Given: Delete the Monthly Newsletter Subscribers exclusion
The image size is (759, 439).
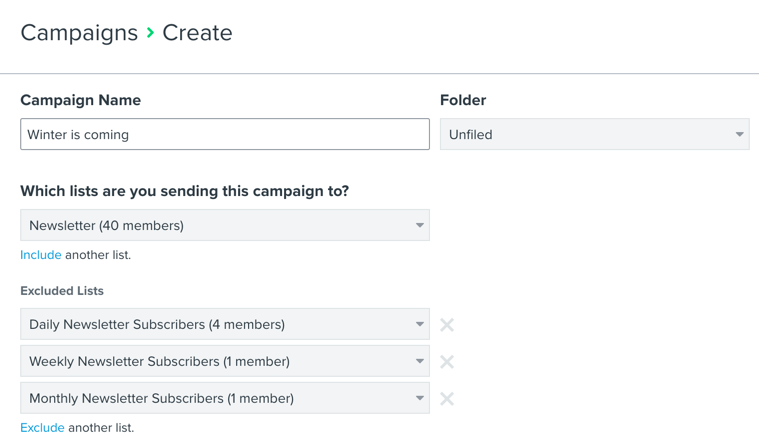Looking at the screenshot, I should pos(447,399).
